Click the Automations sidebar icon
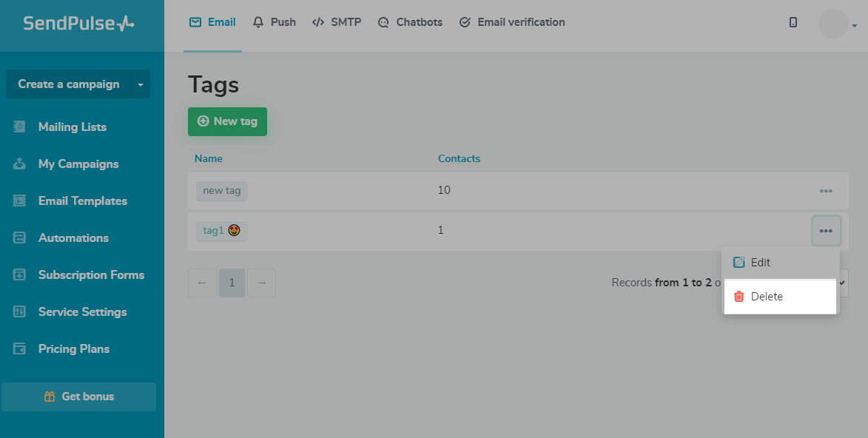Viewport: 868px width, 438px height. (20, 238)
